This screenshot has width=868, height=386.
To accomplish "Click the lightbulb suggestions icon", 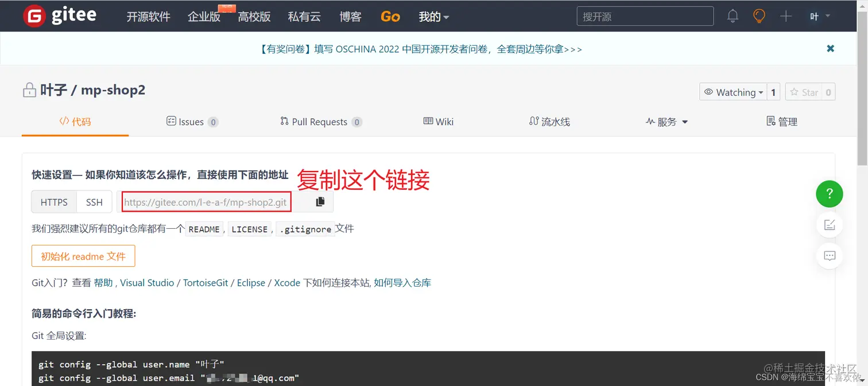I will 759,16.
